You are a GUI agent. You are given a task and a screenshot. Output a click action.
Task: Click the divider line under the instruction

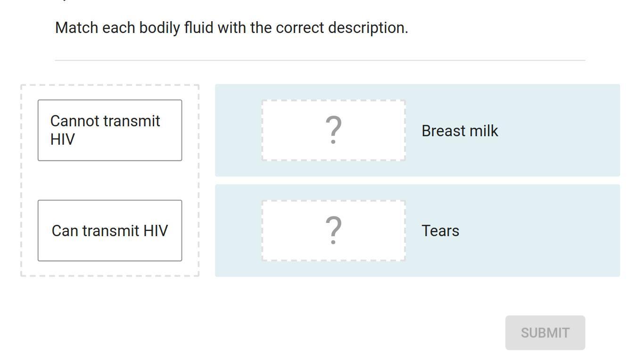[x=320, y=60]
